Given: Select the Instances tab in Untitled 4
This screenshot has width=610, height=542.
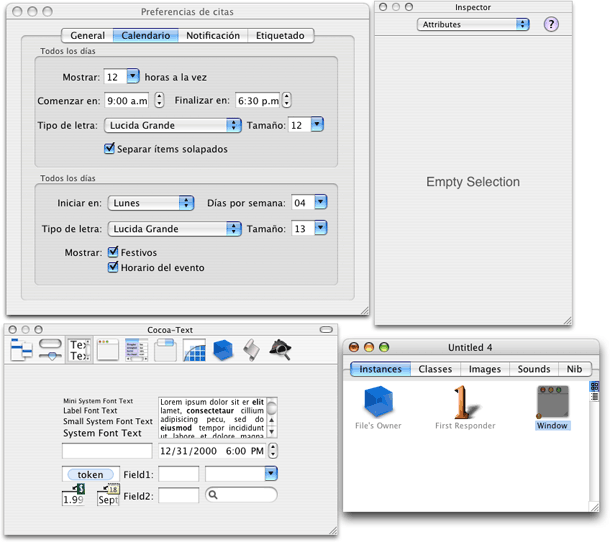Looking at the screenshot, I should click(x=380, y=369).
